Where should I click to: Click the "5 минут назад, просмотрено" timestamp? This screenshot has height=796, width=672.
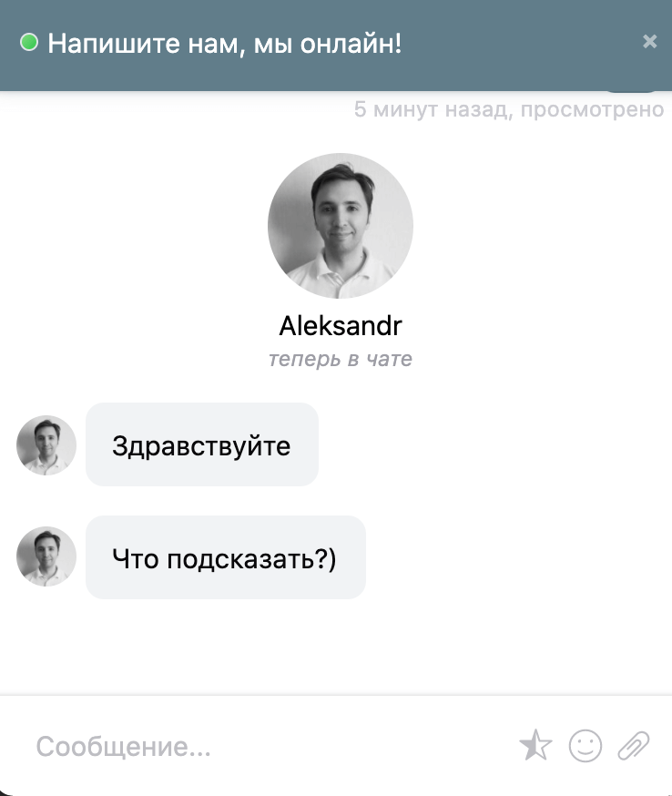(509, 109)
